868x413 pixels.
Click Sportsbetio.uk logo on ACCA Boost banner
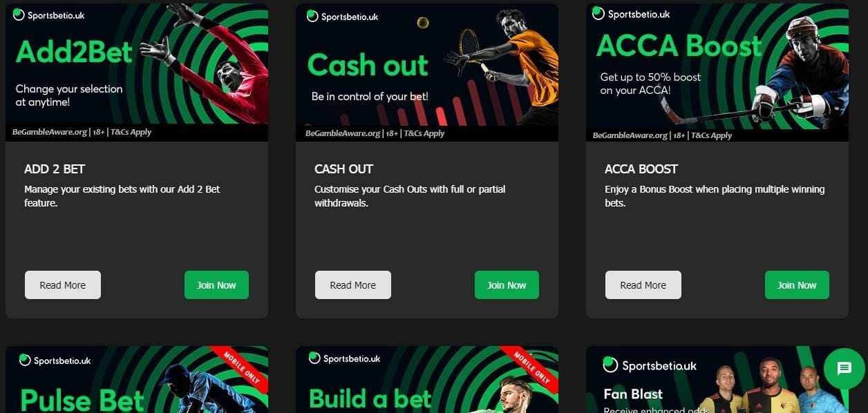[628, 13]
